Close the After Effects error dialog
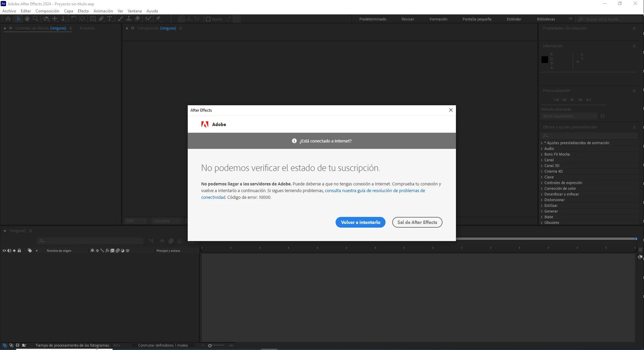 coord(451,110)
